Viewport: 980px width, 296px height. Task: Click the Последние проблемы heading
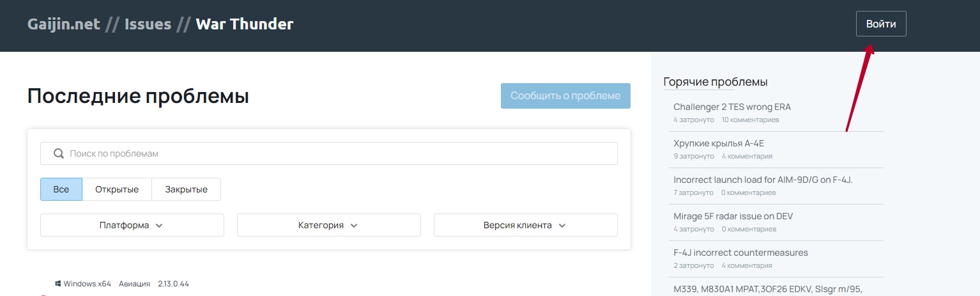click(138, 97)
